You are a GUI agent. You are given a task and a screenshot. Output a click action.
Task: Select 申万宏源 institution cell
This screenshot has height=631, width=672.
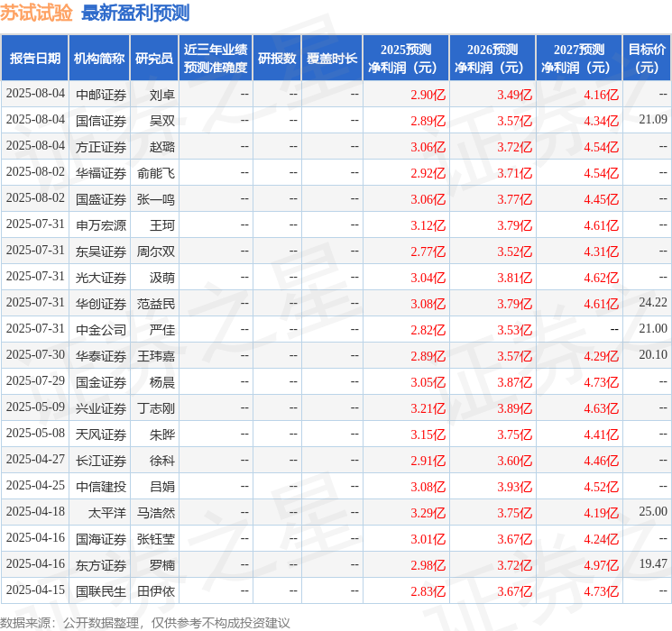pos(101,225)
